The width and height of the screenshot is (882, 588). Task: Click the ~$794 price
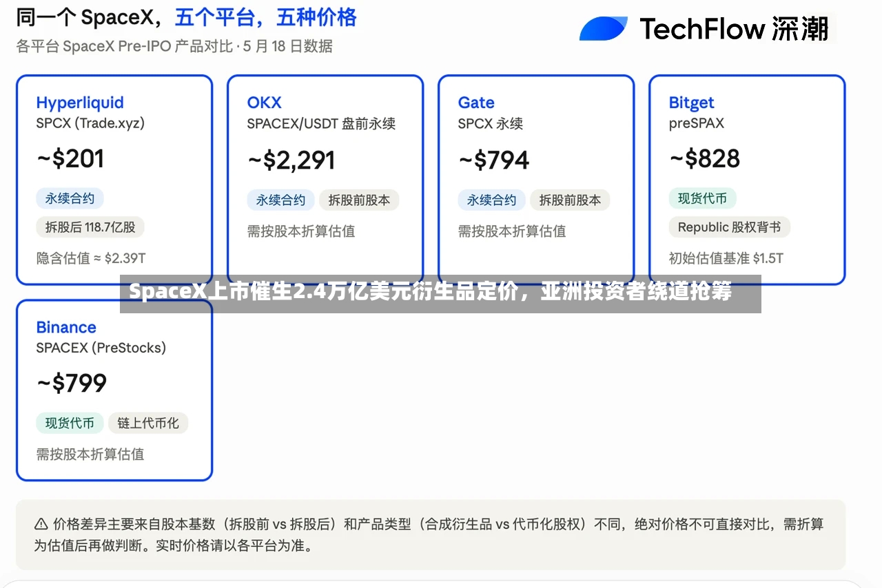pos(493,160)
